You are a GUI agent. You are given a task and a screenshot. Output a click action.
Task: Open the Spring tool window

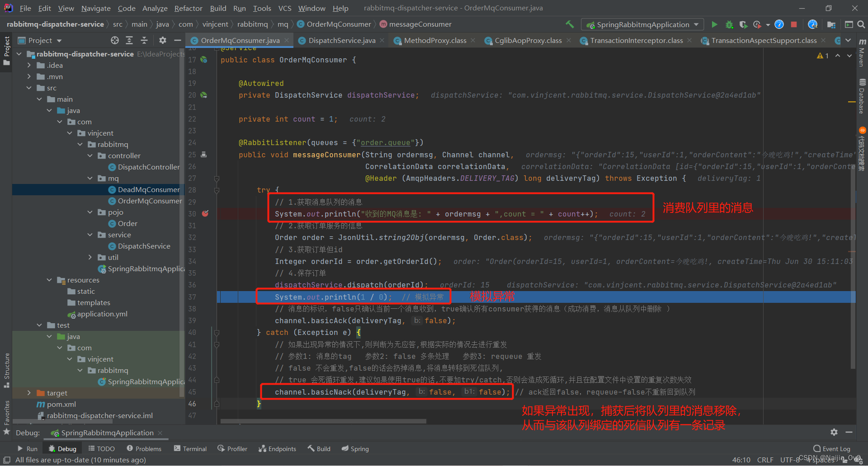355,448
